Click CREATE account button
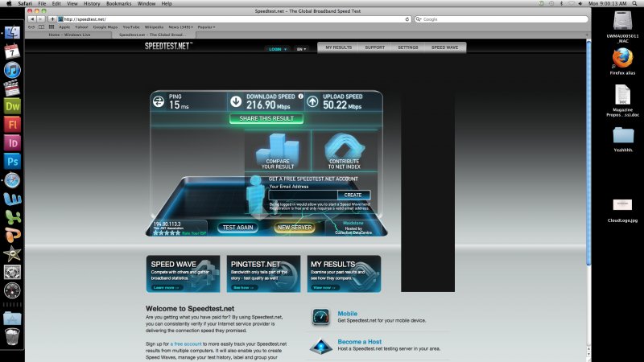Screen dimensions: 644x362 coord(353,195)
